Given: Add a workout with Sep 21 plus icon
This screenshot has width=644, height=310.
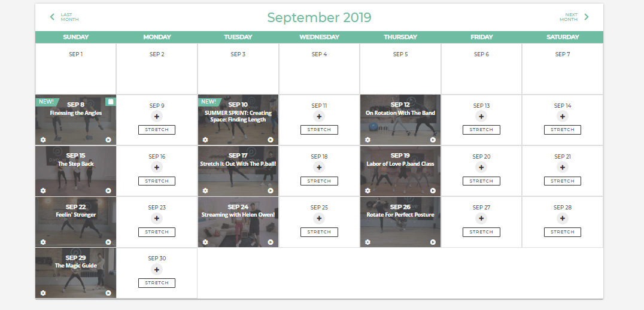Looking at the screenshot, I should coord(562,167).
